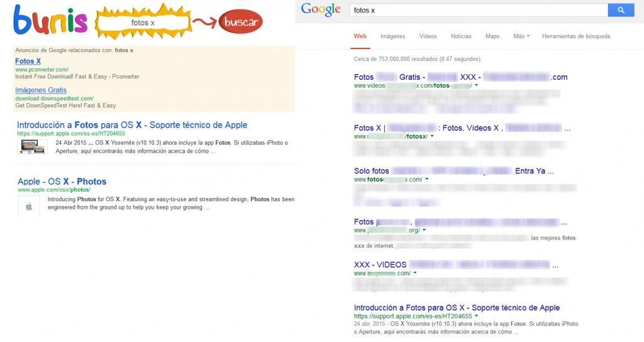Screen dimensions: 644x342
Task: Open Introducción a Fotos para OS X in Google
Action: pyautogui.click(x=457, y=307)
